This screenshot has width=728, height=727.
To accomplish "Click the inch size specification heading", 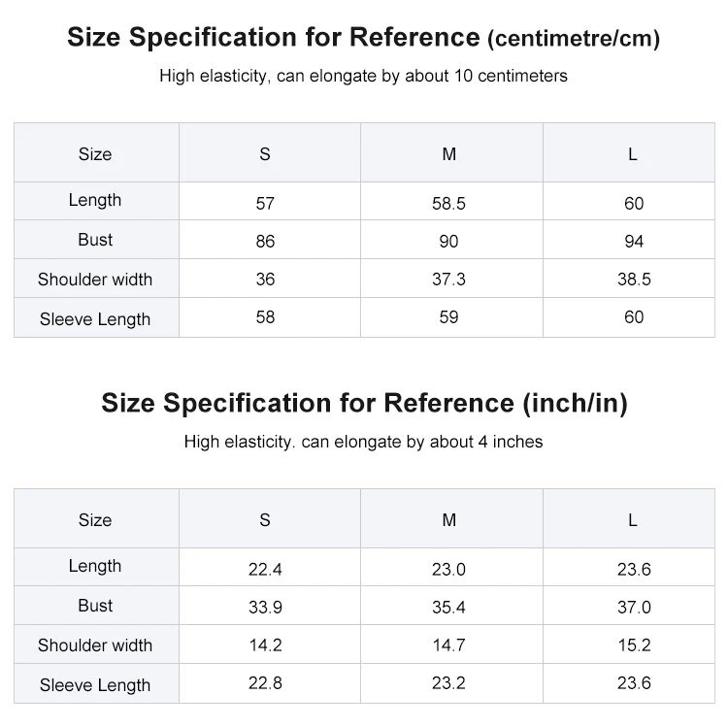I will point(364,403).
